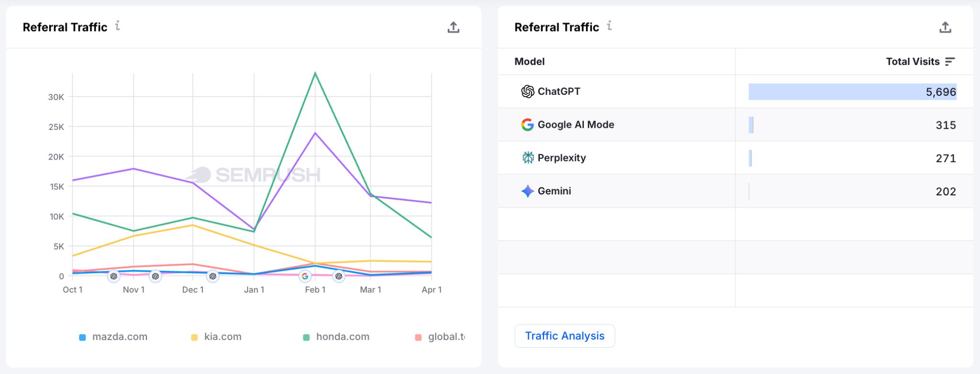This screenshot has width=980, height=374.
Task: Click the 30K y-axis label
Action: pos(56,97)
